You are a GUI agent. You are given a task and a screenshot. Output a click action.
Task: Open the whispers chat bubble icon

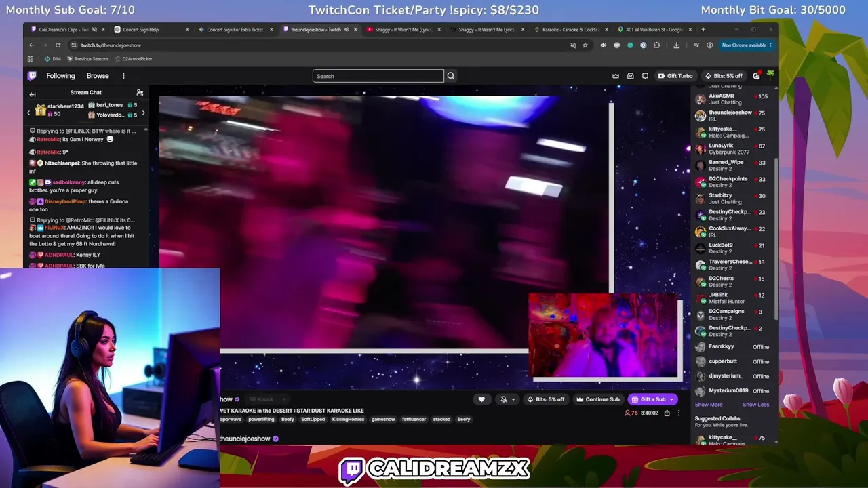(646, 76)
